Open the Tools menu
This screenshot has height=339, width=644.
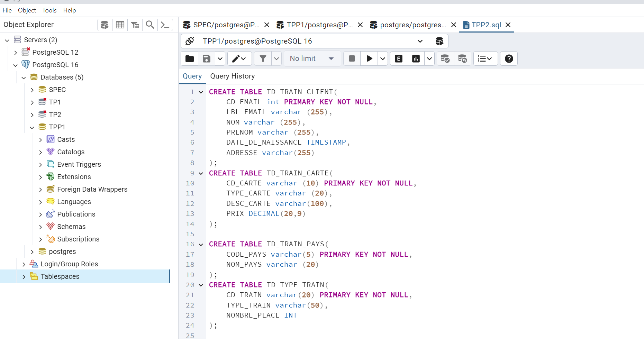[x=49, y=10]
